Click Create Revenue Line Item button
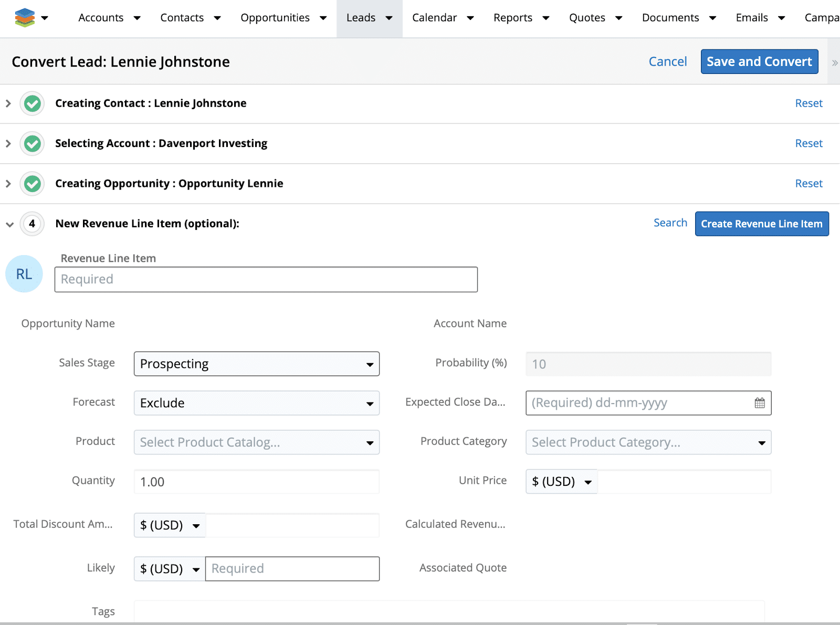Screen dimensions: 840x625 pos(762,224)
